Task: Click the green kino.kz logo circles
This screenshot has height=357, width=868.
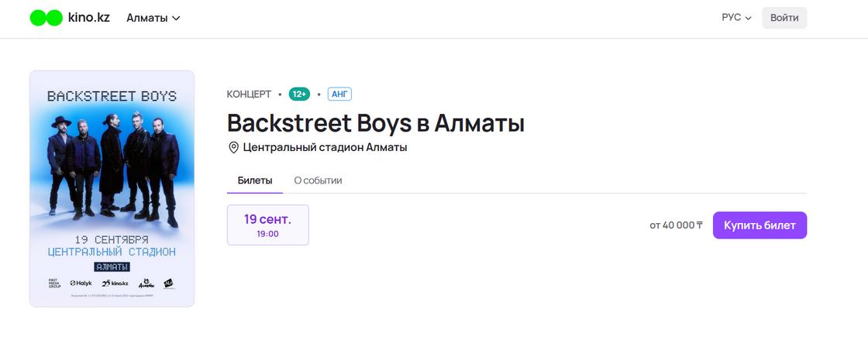Action: click(46, 18)
